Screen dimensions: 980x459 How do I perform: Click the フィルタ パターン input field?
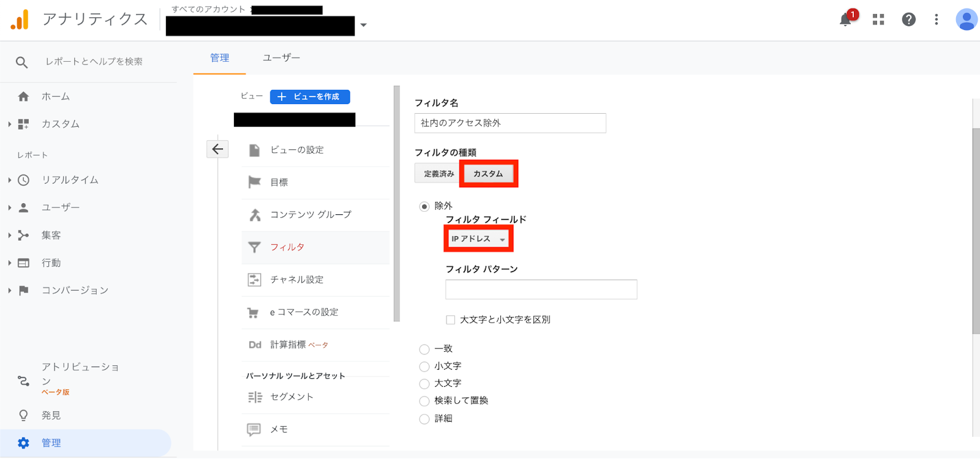point(541,289)
